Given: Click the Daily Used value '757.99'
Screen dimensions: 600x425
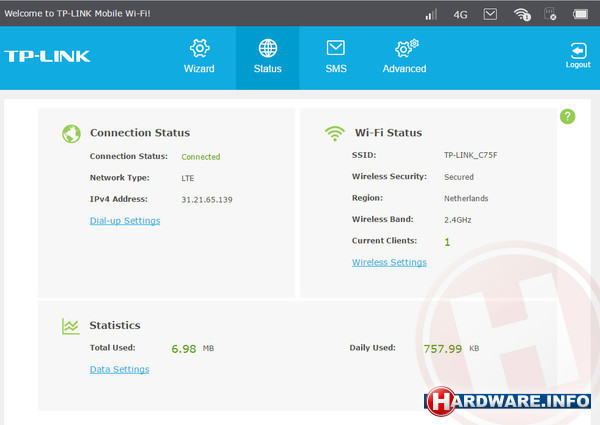Looking at the screenshot, I should 443,349.
